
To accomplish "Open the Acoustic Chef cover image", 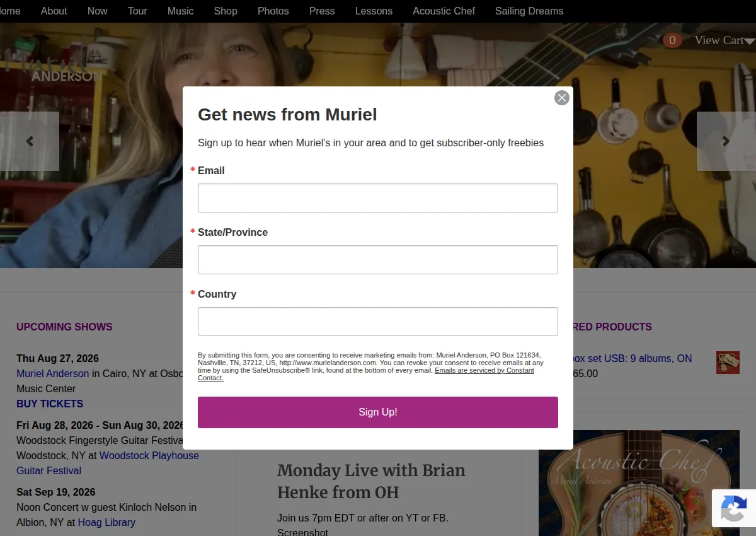I will pos(639,483).
